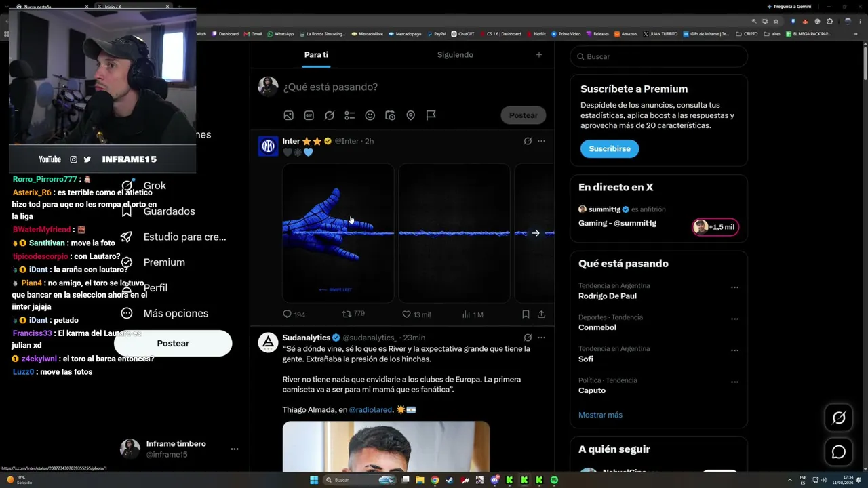Click the Suscribirse Premium button
Screen dimensions: 868x488
(610, 149)
